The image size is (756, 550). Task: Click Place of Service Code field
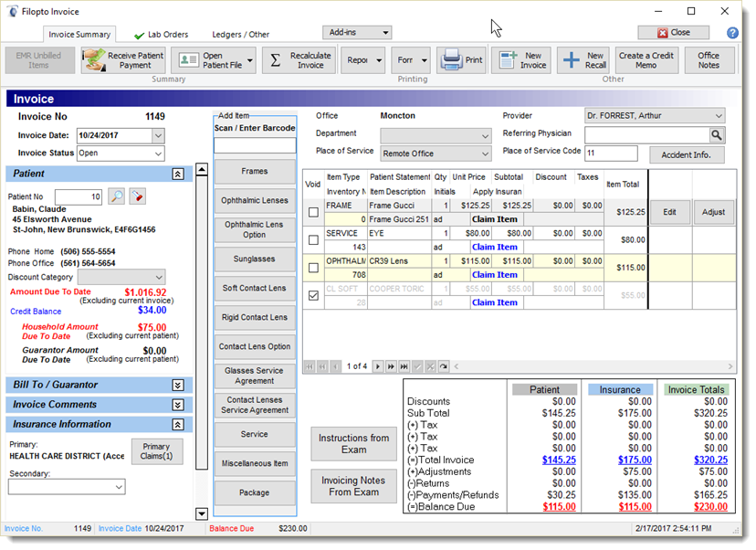pos(612,153)
